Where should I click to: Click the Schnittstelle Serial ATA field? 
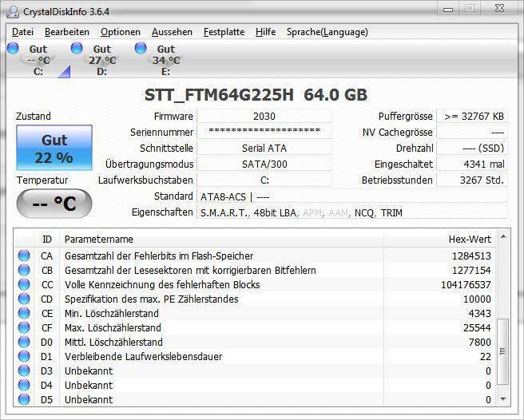click(x=264, y=148)
